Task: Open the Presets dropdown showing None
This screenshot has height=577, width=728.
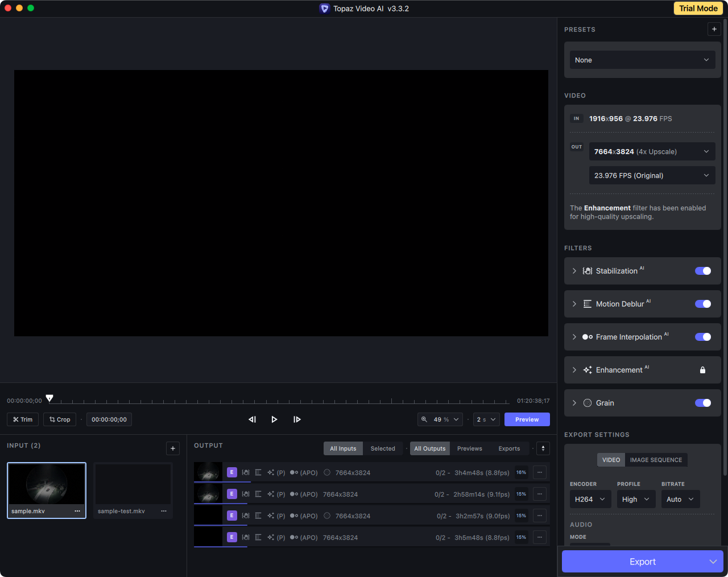Action: [x=642, y=60]
